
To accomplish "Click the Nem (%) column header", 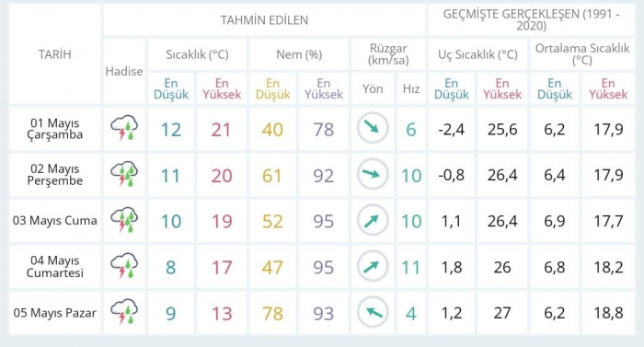I will (x=299, y=54).
